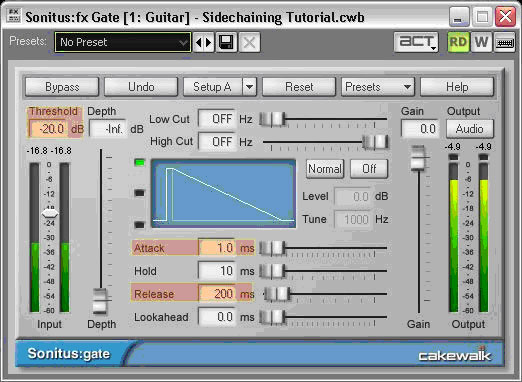The image size is (522, 382).
Task: Click the Threshold value field showing -20.0
Action: [49, 129]
